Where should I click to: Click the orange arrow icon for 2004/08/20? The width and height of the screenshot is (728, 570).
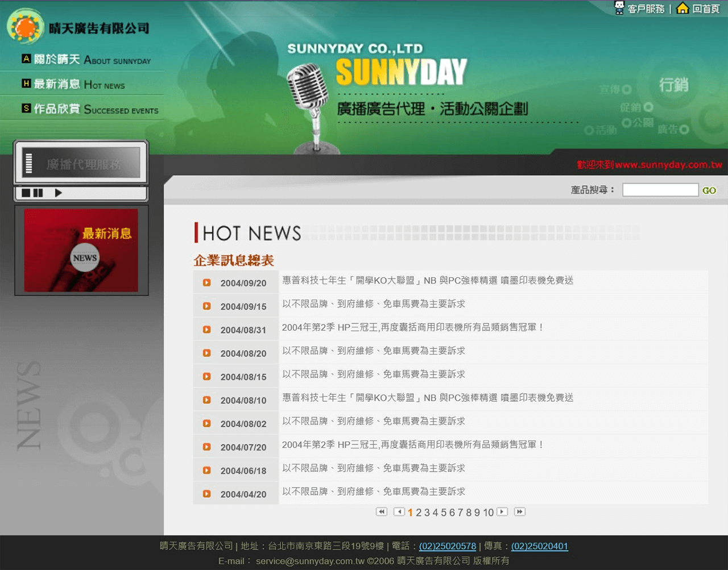pos(207,353)
